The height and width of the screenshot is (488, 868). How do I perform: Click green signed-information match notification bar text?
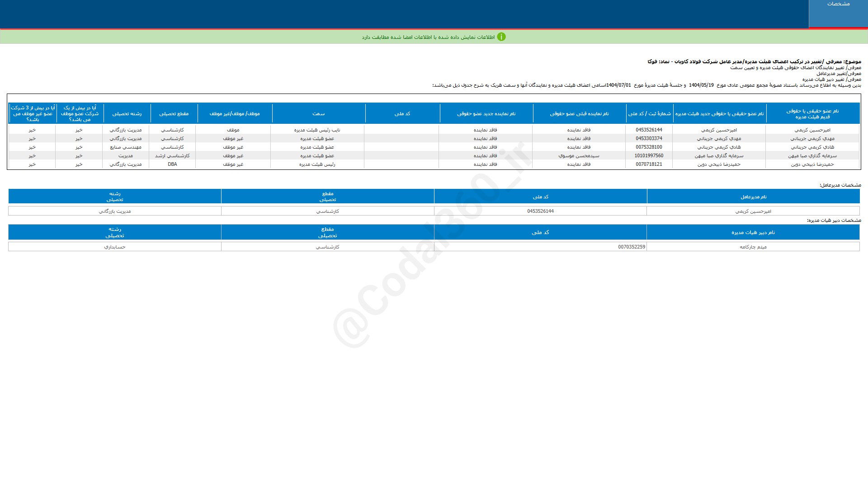[428, 37]
